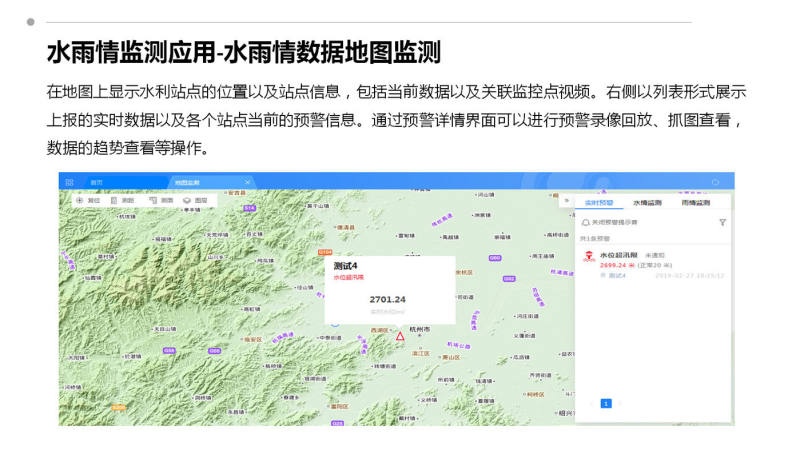Click the power icon in top bar
The image size is (800, 450).
(715, 182)
